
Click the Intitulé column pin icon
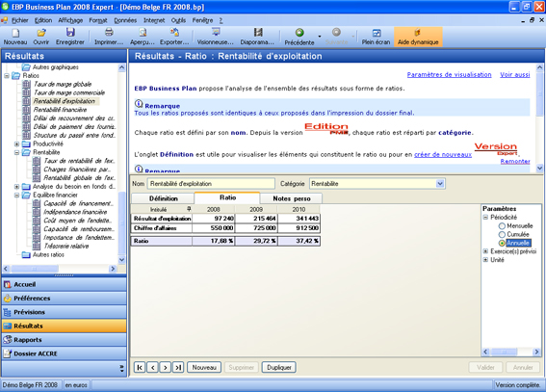[x=189, y=209]
